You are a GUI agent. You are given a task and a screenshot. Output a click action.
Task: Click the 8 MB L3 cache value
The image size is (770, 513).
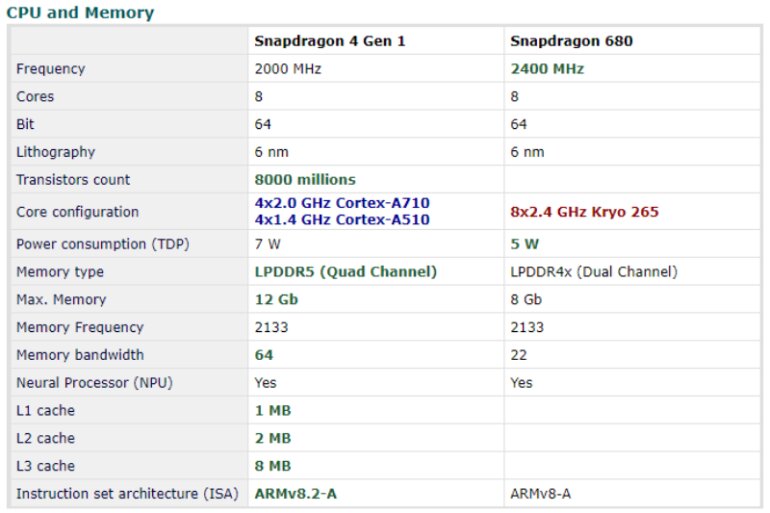point(273,466)
